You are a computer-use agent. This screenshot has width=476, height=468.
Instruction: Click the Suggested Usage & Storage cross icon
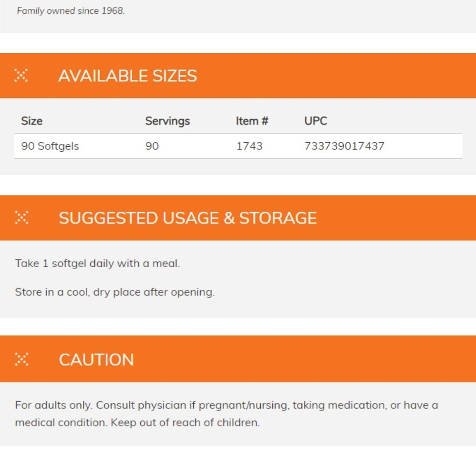point(21,217)
